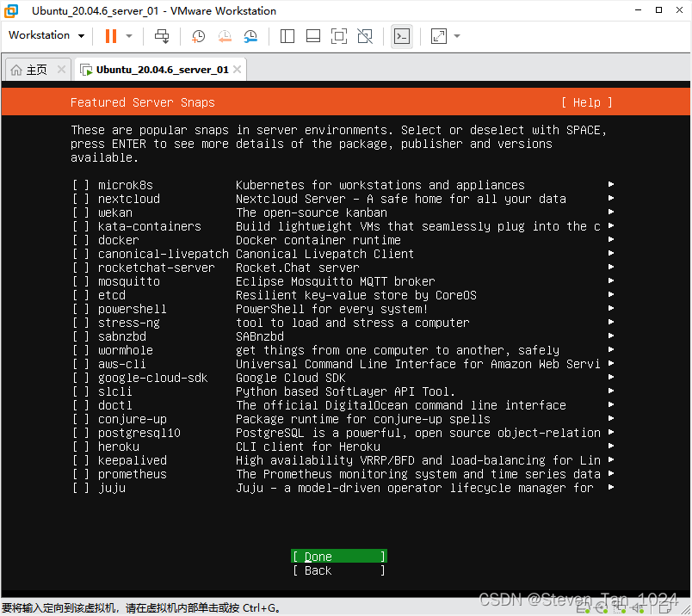Select the juju snap name
This screenshot has height=616, width=692.
(x=112, y=488)
